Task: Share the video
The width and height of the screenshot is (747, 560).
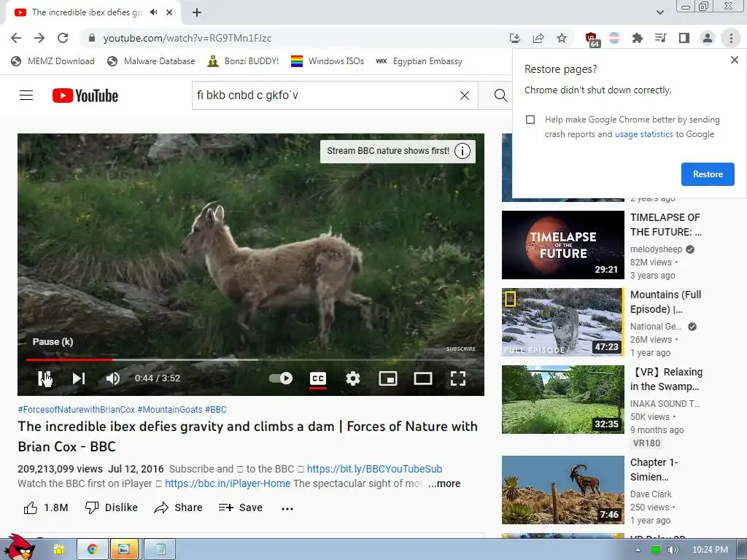Action: [179, 507]
